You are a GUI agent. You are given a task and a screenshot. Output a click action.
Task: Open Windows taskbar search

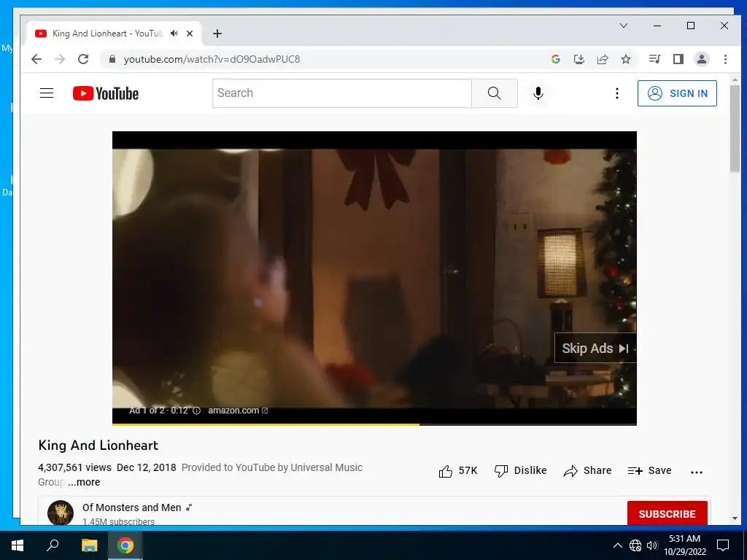(53, 545)
